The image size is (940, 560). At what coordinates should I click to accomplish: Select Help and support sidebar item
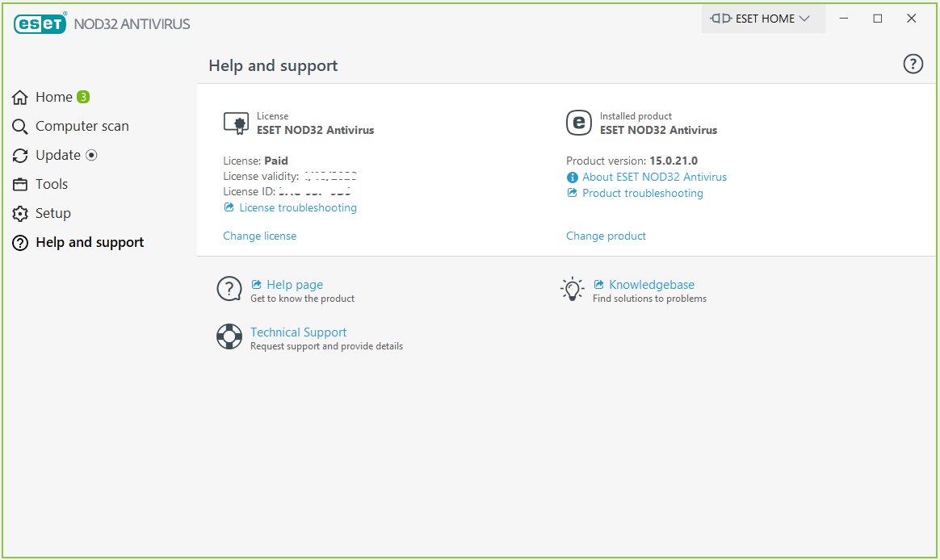click(x=90, y=243)
